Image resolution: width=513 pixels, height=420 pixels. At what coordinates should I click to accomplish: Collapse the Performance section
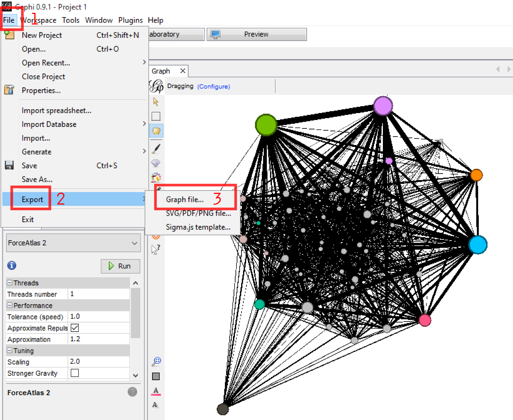pyautogui.click(x=9, y=305)
